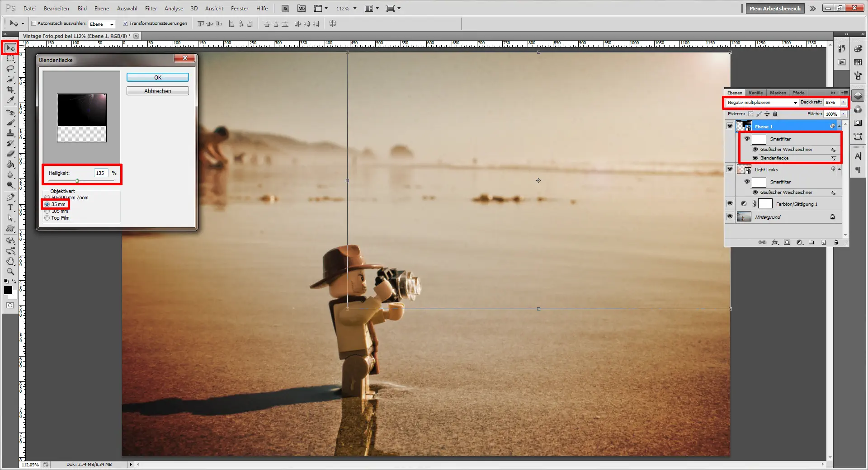The image size is (868, 470).
Task: Select the Horizontal Type tool
Action: [x=10, y=207]
